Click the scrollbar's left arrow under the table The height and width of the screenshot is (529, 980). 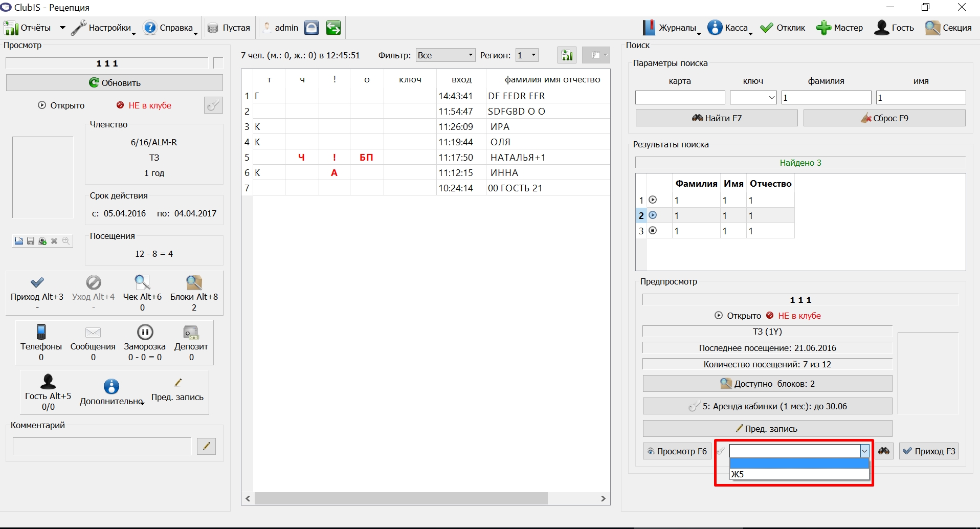(248, 498)
